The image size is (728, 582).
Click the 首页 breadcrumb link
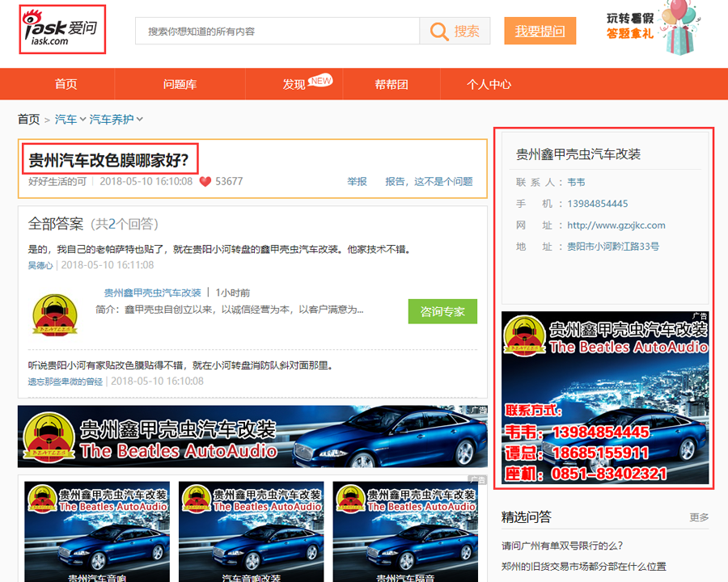[29, 120]
